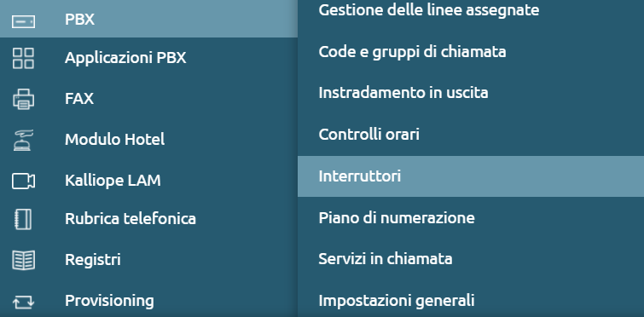This screenshot has height=317, width=644.
Task: Click the Kalliope LAM camera icon
Action: point(23,181)
